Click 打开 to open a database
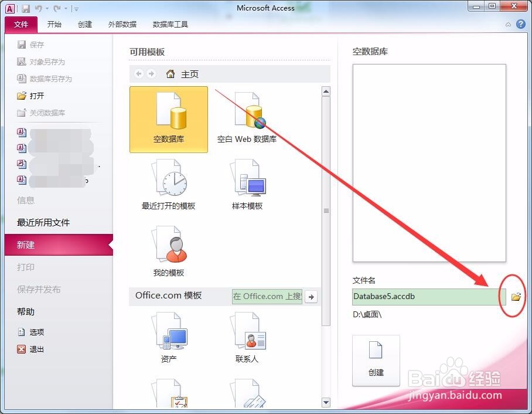The height and width of the screenshot is (414, 532). click(x=30, y=96)
